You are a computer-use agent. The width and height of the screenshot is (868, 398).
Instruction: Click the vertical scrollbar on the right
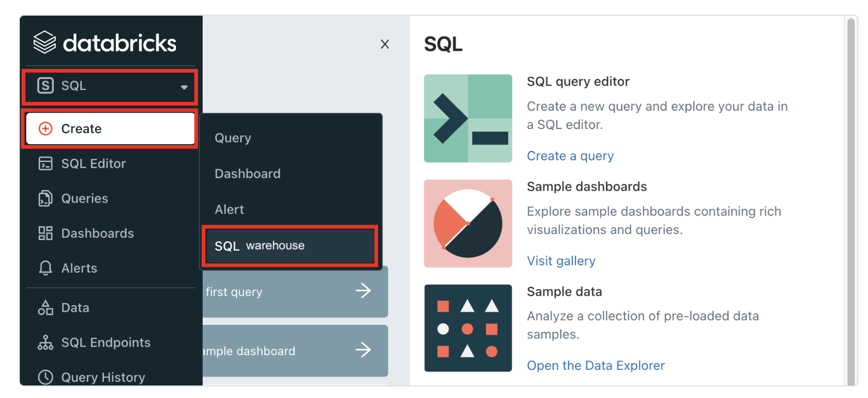(852, 201)
